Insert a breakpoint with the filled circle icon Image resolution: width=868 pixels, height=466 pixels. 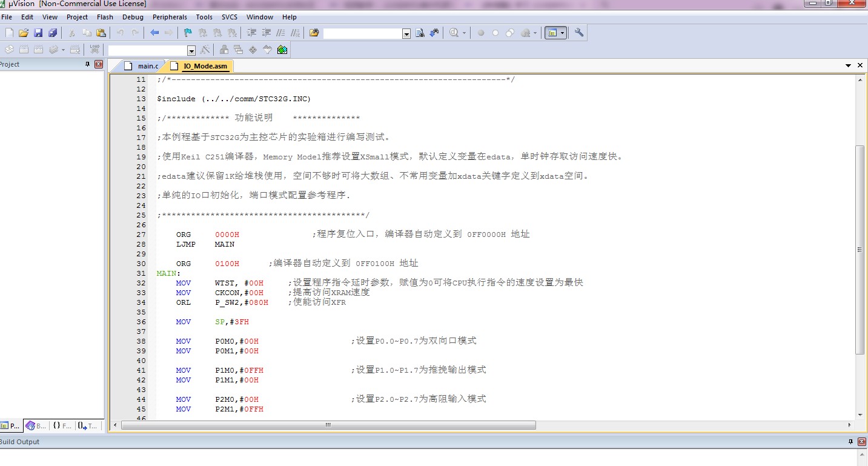(x=481, y=33)
